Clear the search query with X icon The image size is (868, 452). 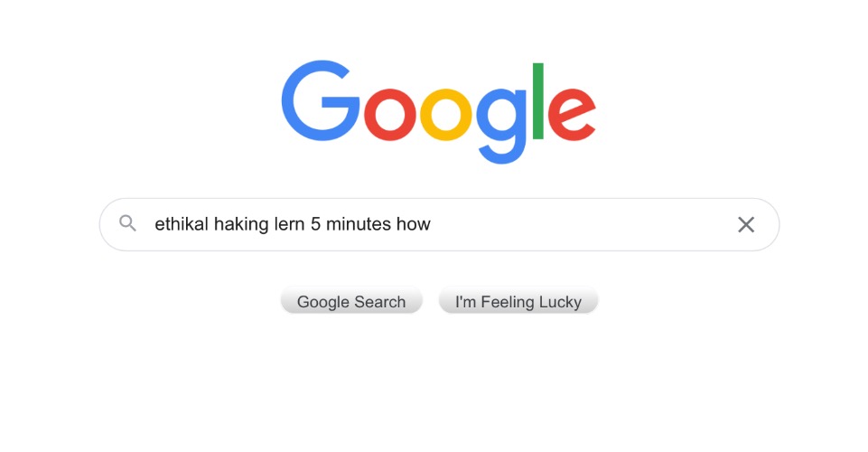746,224
